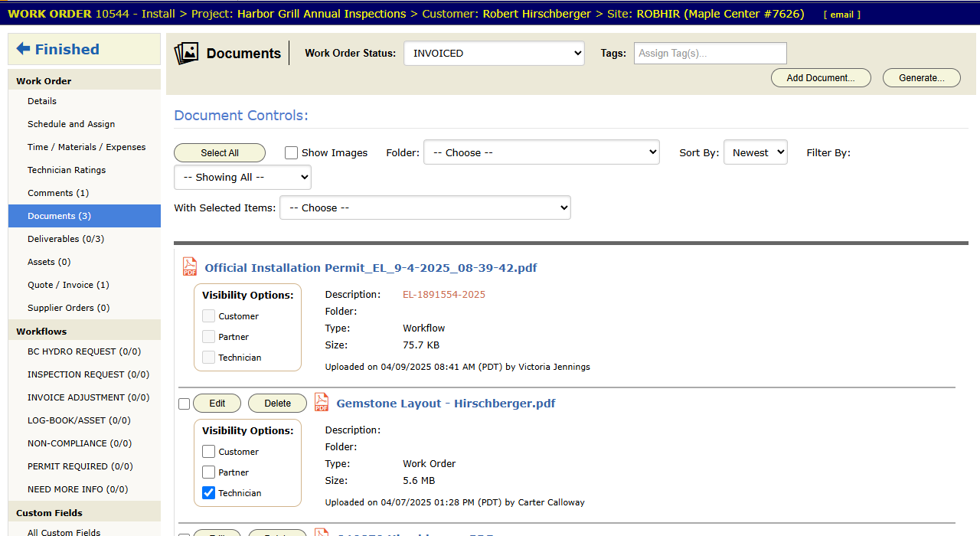Open Deliverables (0/3)
The width and height of the screenshot is (980, 536).
point(84,239)
